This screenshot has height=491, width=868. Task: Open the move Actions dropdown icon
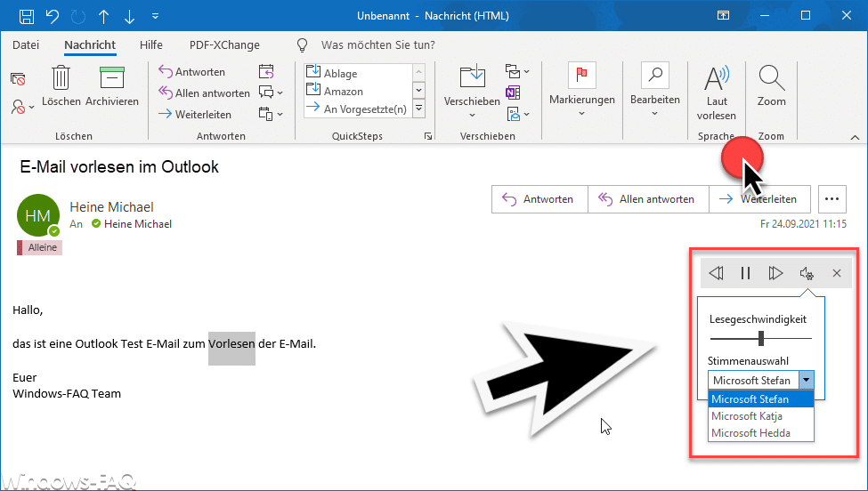517,115
